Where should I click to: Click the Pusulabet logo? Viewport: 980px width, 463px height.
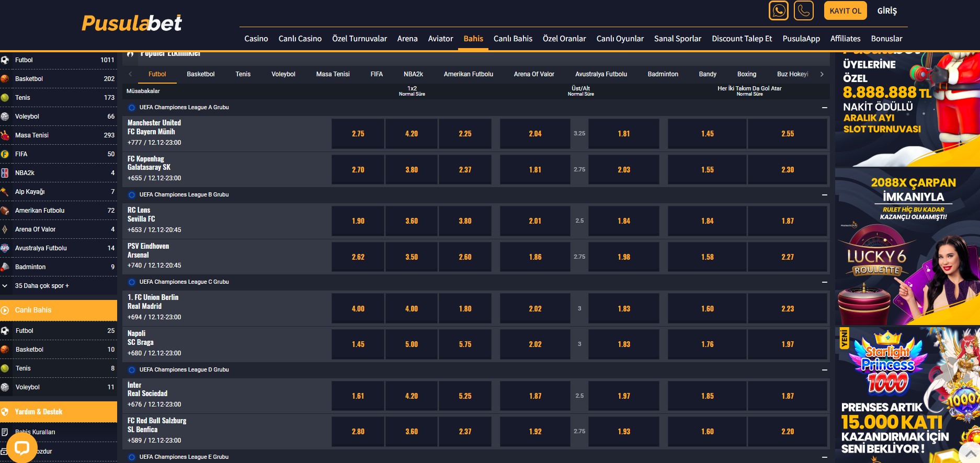pos(132,23)
